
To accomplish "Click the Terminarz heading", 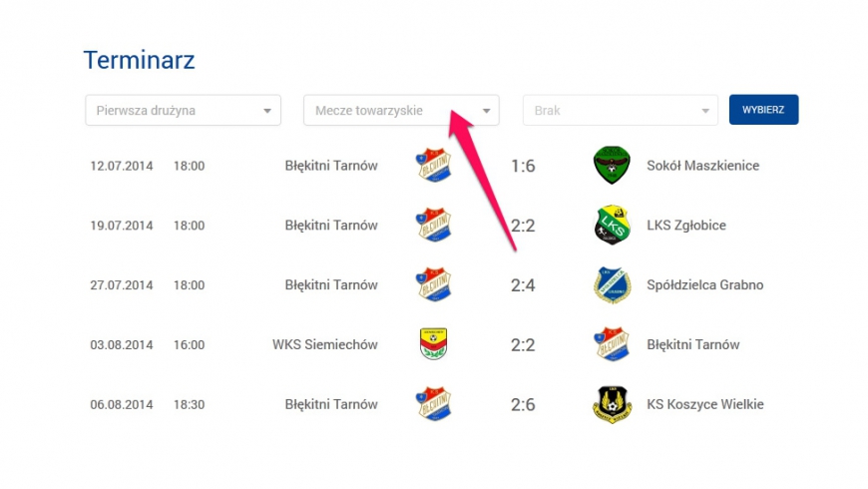I will [x=139, y=60].
